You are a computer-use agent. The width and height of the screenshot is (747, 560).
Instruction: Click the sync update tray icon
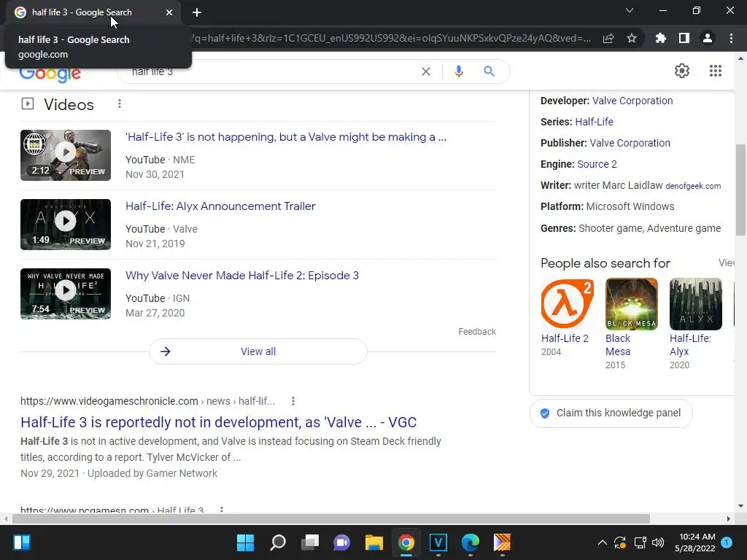[x=620, y=542]
